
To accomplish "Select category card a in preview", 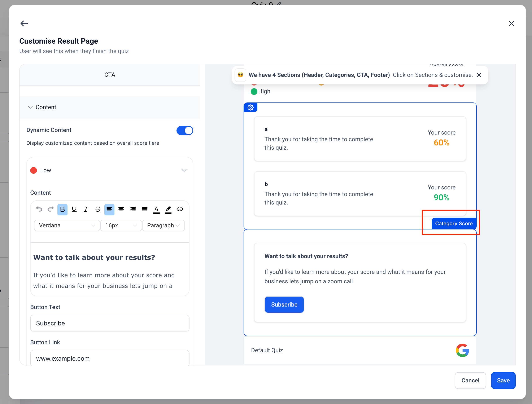I will pyautogui.click(x=360, y=139).
